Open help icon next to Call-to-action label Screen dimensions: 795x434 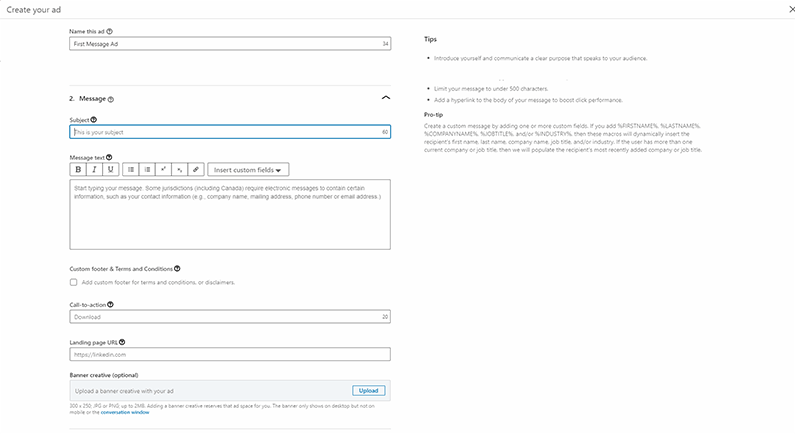click(111, 305)
